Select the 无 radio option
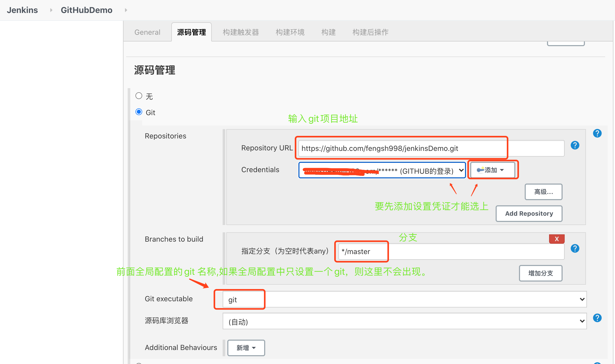This screenshot has height=364, width=615. pos(139,96)
